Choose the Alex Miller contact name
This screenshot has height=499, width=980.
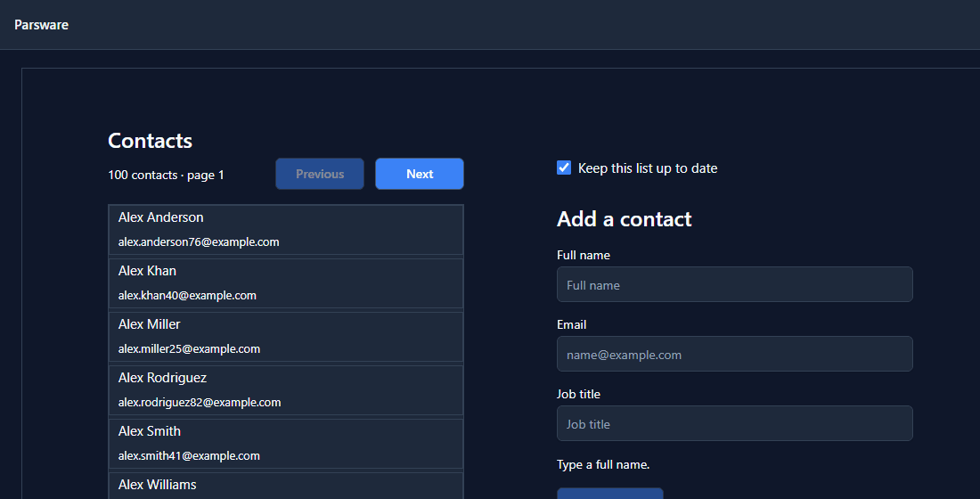click(149, 324)
